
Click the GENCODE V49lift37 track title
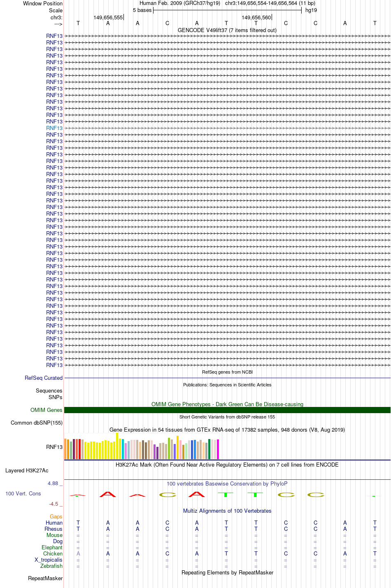(x=227, y=30)
